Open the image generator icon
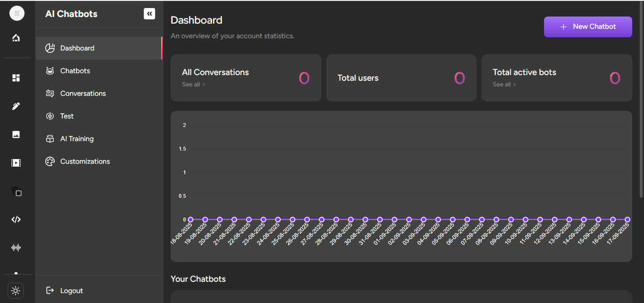The width and height of the screenshot is (644, 303). [16, 135]
